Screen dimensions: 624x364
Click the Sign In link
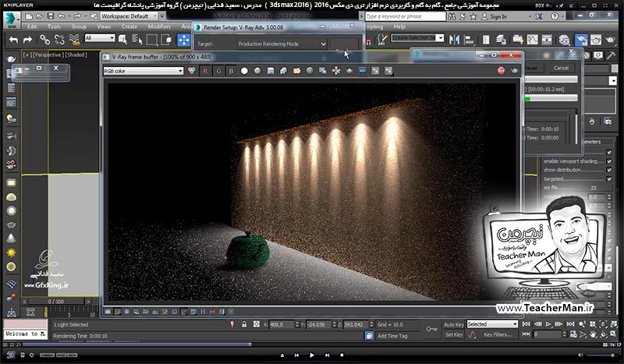[x=498, y=16]
